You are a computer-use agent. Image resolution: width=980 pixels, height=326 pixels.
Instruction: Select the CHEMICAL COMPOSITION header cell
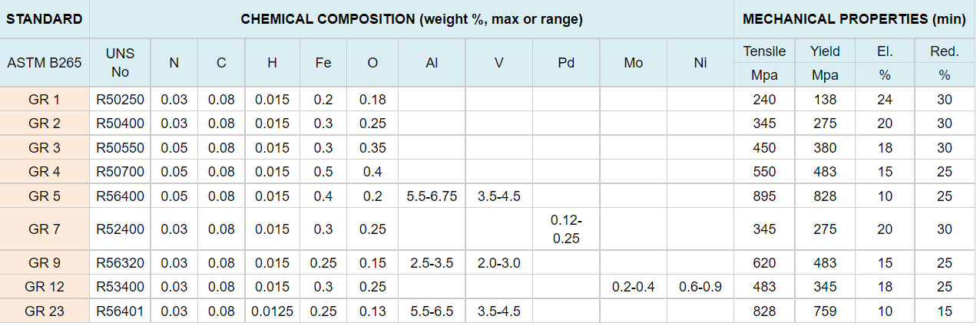(412, 19)
